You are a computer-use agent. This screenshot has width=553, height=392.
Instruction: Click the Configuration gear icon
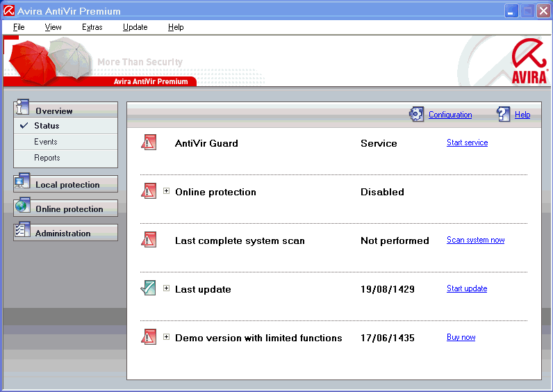point(416,115)
